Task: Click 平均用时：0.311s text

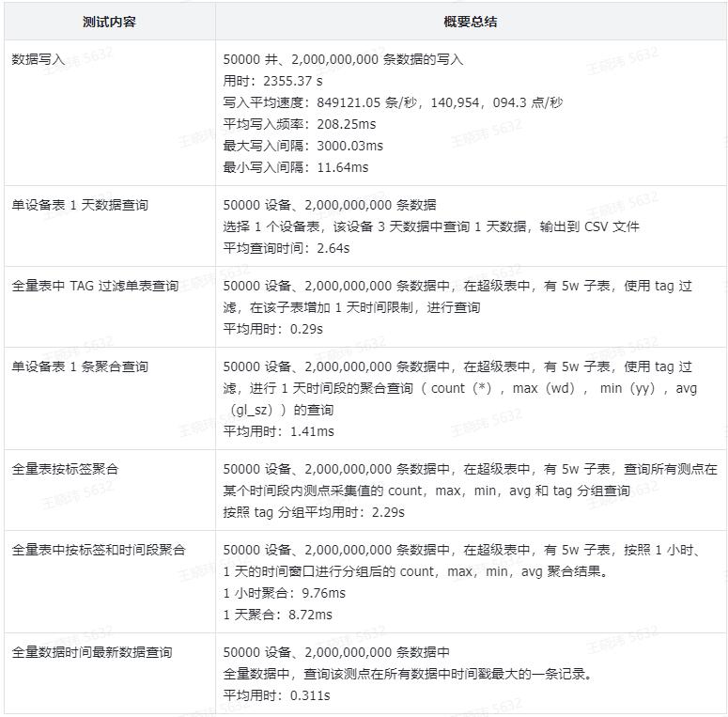Action: pos(277,695)
